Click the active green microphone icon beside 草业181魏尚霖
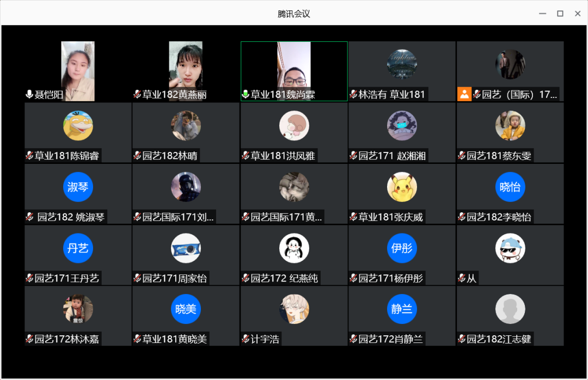The width and height of the screenshot is (588, 380). pyautogui.click(x=246, y=95)
